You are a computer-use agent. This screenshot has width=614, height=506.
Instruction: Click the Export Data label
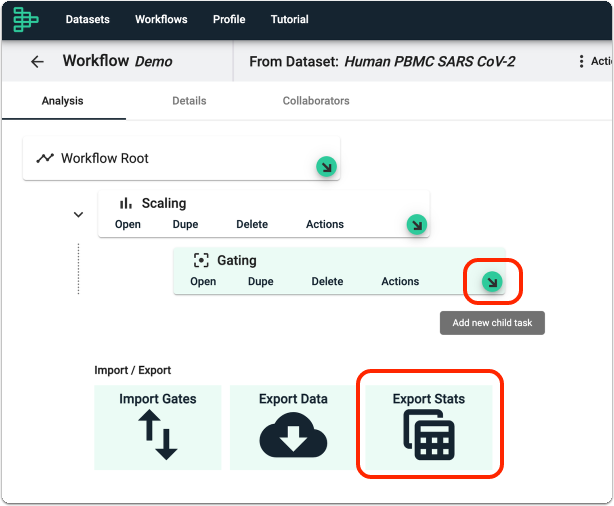tap(293, 399)
